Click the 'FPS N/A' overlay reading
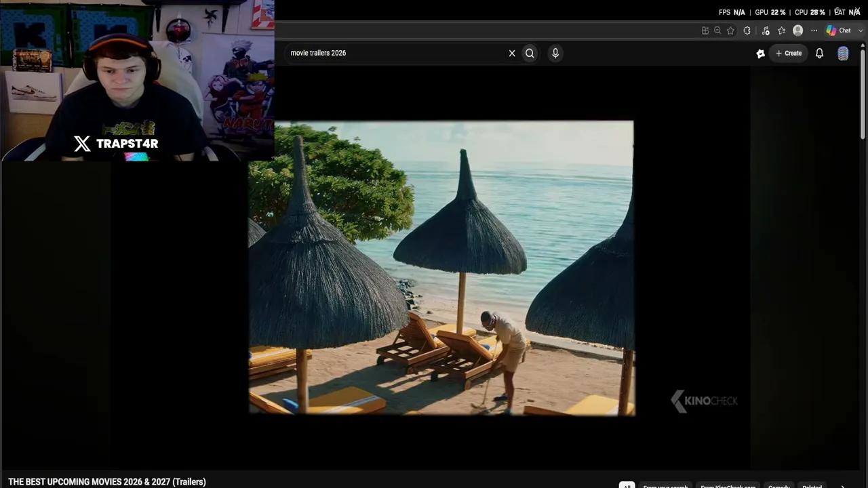This screenshot has width=868, height=488. pos(732,12)
